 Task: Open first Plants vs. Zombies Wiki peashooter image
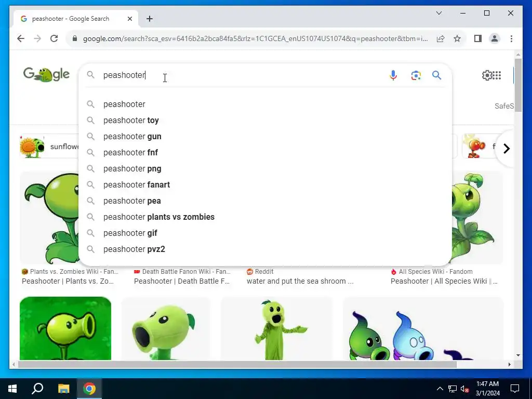(49, 218)
